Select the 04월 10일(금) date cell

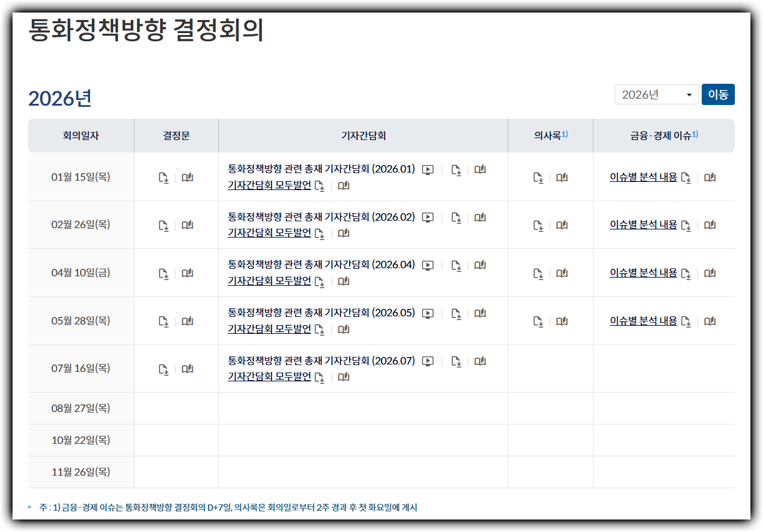click(x=81, y=273)
